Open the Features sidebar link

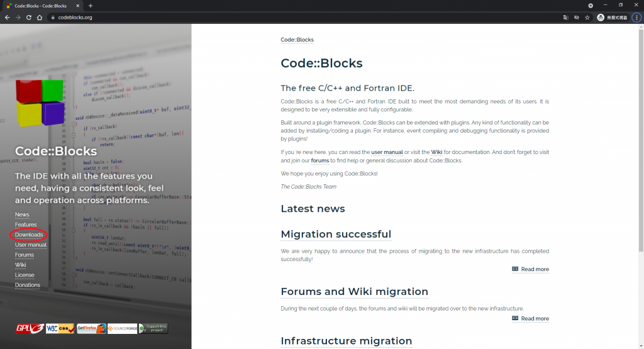(26, 224)
